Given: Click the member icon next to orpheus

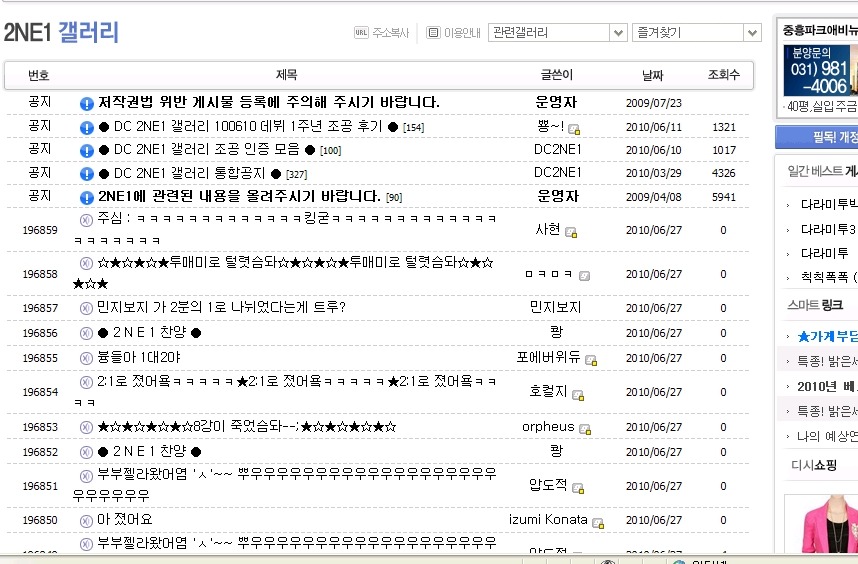Looking at the screenshot, I should [585, 429].
